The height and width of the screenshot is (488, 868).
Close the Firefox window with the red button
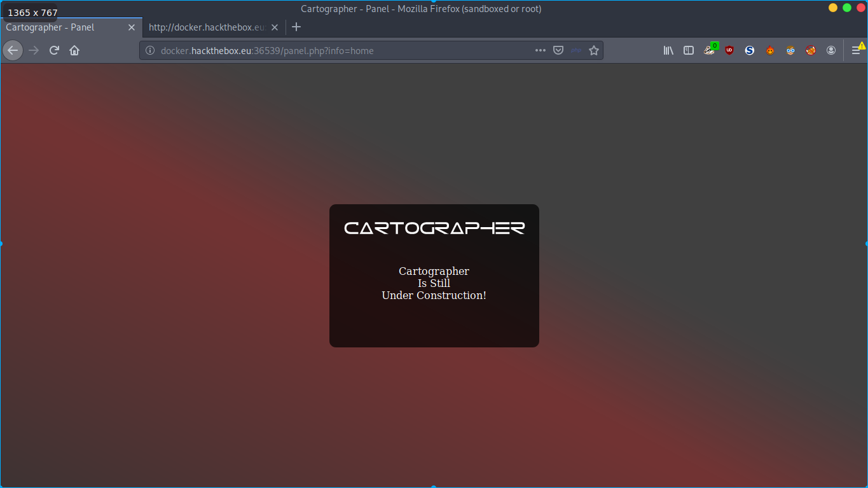pos(861,8)
